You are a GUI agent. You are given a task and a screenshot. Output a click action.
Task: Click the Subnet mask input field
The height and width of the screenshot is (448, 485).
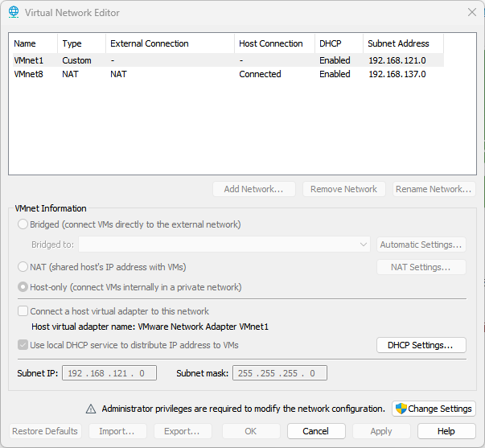[x=280, y=373]
